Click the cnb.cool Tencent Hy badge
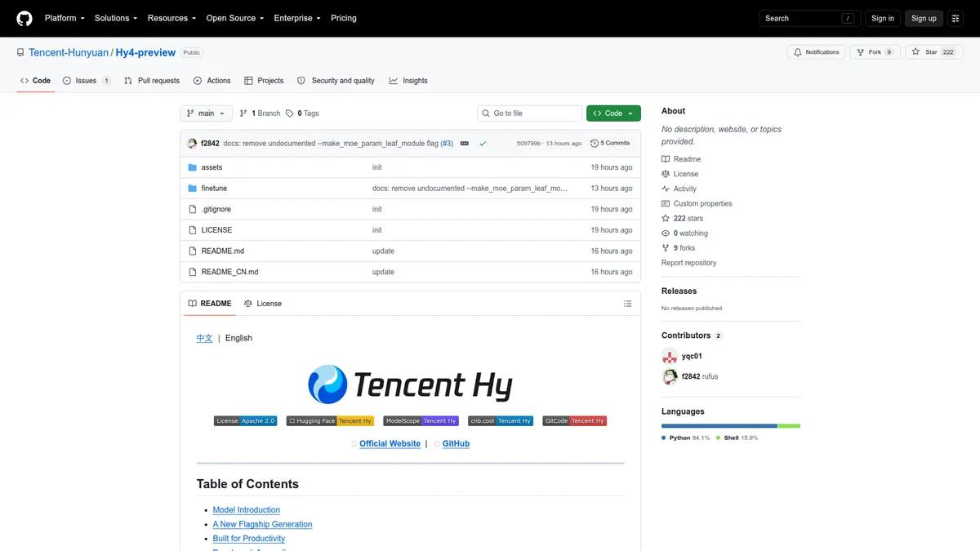The height and width of the screenshot is (551, 980). [x=501, y=421]
